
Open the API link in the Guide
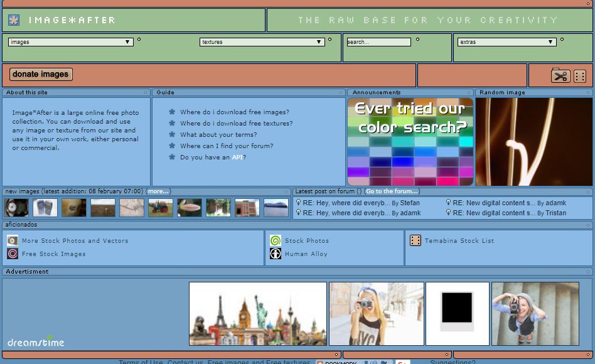click(237, 157)
